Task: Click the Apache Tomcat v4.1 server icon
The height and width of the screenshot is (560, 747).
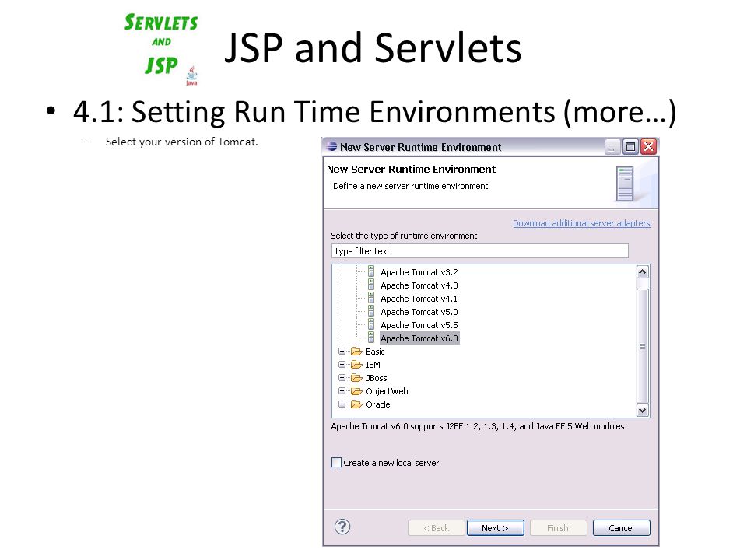Action: [x=370, y=298]
